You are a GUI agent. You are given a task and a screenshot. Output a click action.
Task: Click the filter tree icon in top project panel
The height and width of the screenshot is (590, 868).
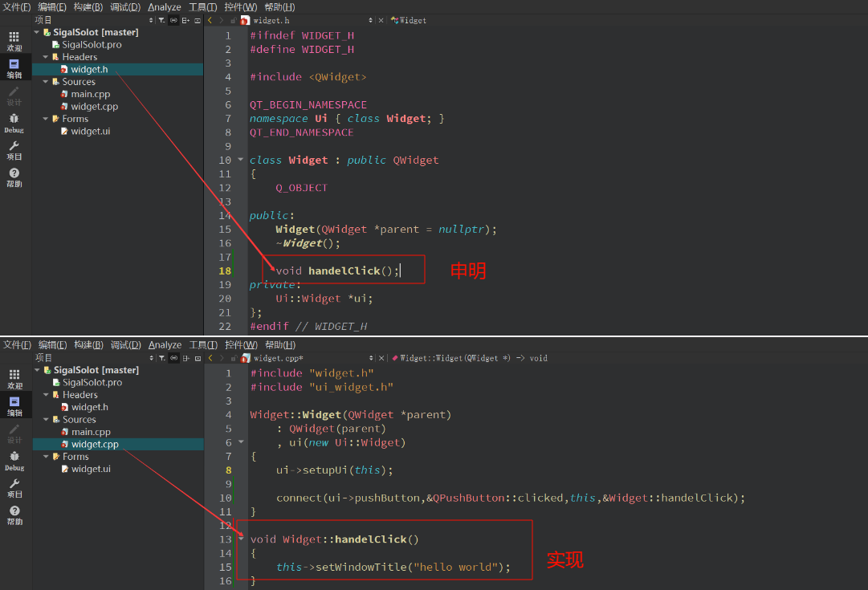point(161,20)
